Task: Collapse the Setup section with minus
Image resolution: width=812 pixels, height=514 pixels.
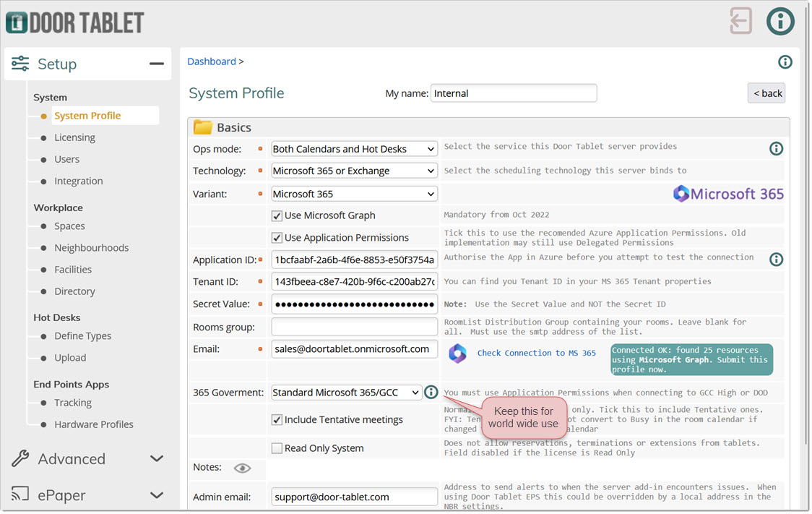Action: [156, 64]
